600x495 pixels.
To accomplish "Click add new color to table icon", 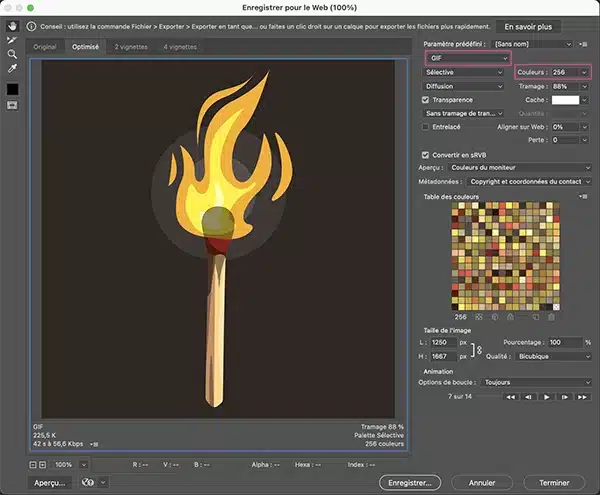I will [x=536, y=317].
